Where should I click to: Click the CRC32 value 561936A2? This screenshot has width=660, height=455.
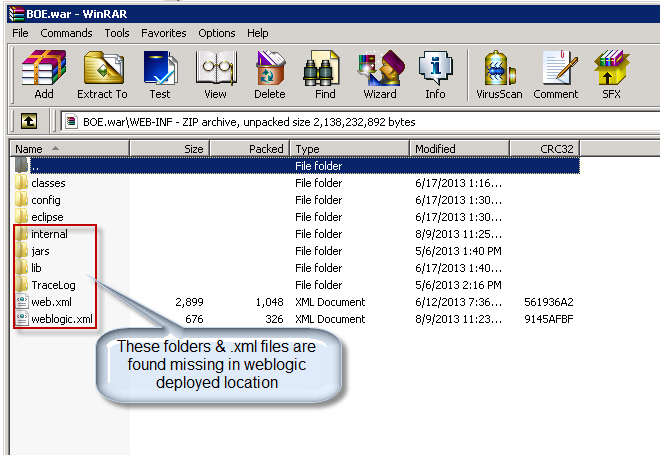(x=549, y=302)
